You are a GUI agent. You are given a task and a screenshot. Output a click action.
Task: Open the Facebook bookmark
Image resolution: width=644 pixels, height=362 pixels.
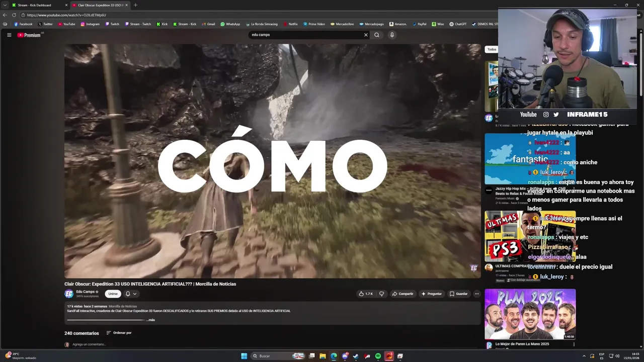click(x=23, y=24)
